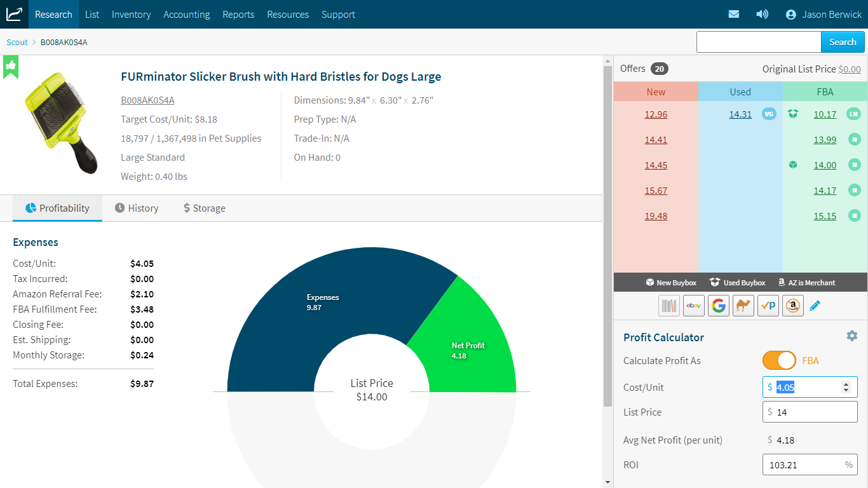
Task: Click the scrollbar down arrow at bottom
Action: (x=608, y=483)
